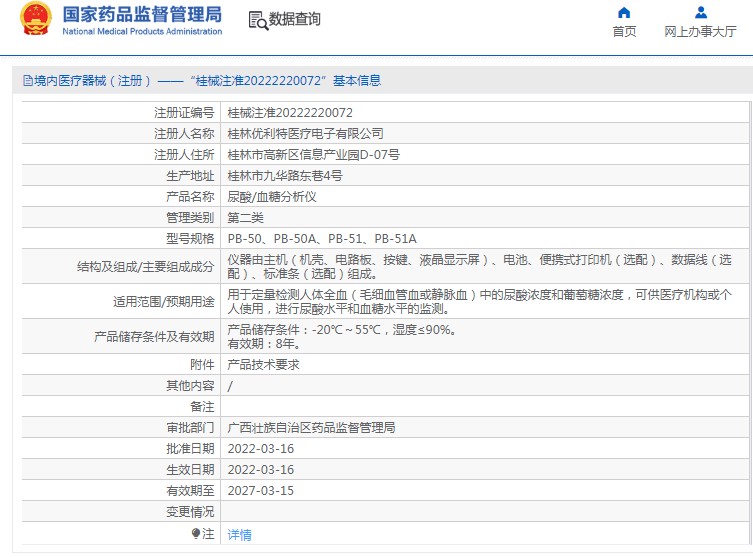This screenshot has height=557, width=753.
Task: Click the national emblem logo
Action: pyautogui.click(x=36, y=19)
